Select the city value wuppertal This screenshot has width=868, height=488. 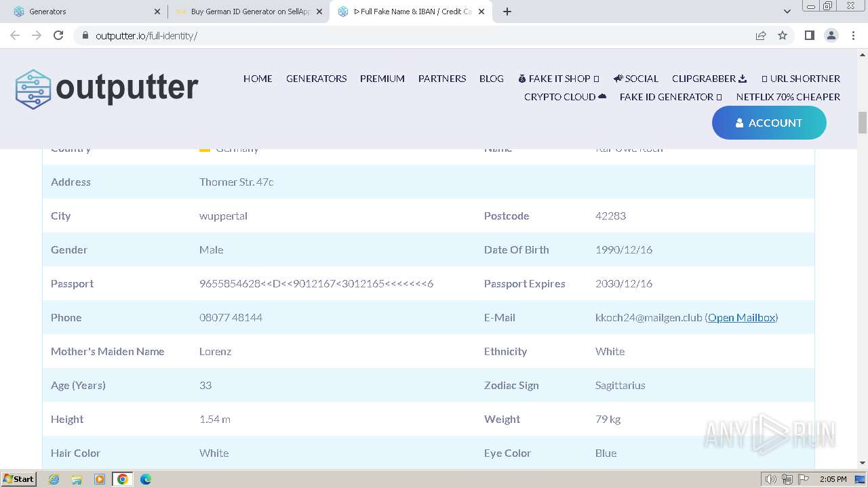point(223,216)
